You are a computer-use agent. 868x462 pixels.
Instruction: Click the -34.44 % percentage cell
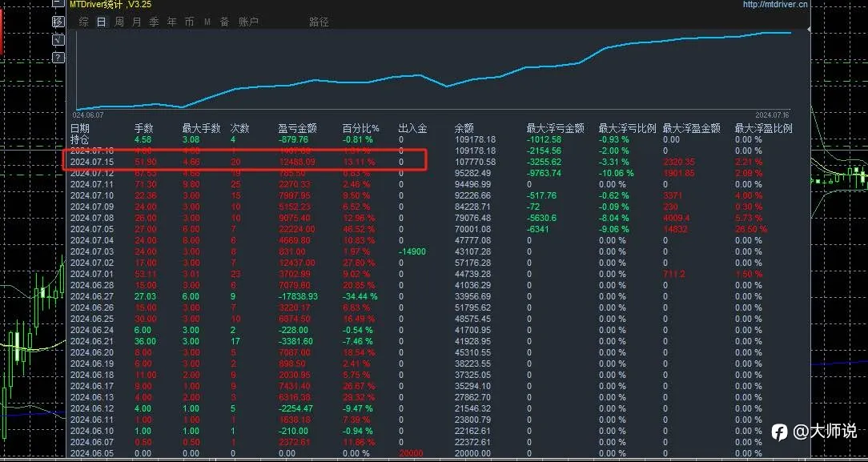click(x=360, y=296)
